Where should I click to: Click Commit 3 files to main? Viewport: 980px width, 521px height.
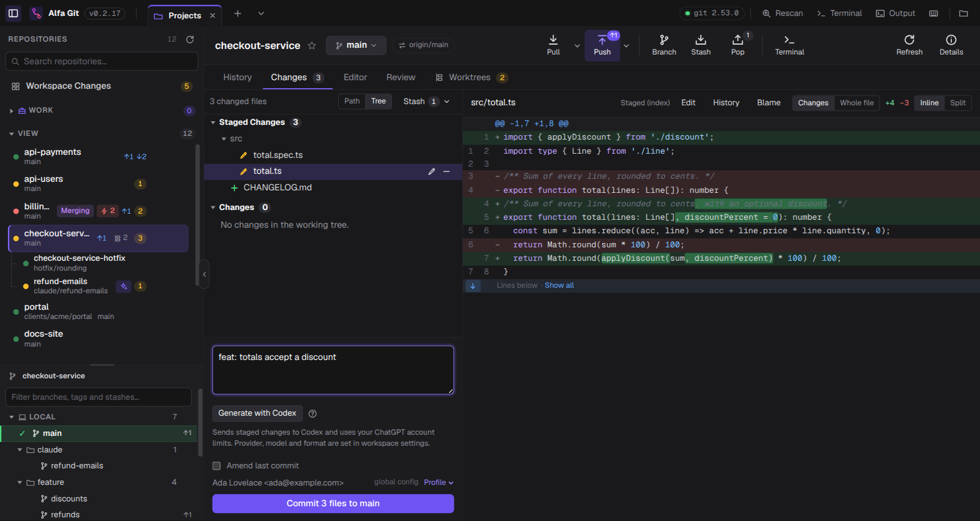(x=333, y=504)
